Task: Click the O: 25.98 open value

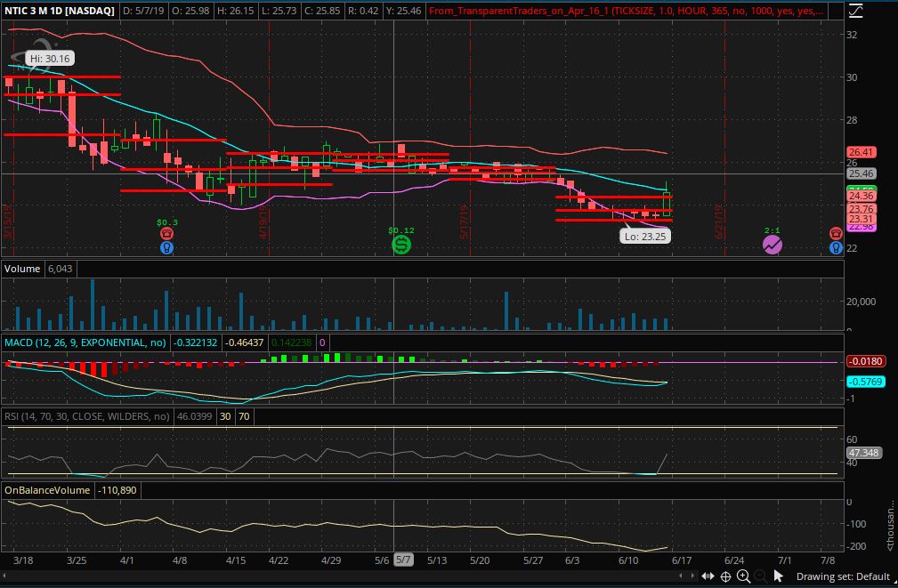Action: [190, 11]
